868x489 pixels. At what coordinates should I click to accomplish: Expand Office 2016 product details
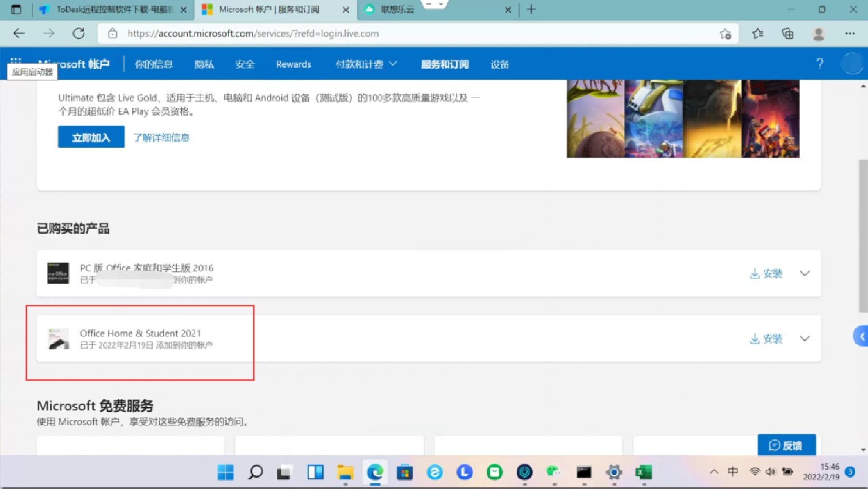click(805, 273)
